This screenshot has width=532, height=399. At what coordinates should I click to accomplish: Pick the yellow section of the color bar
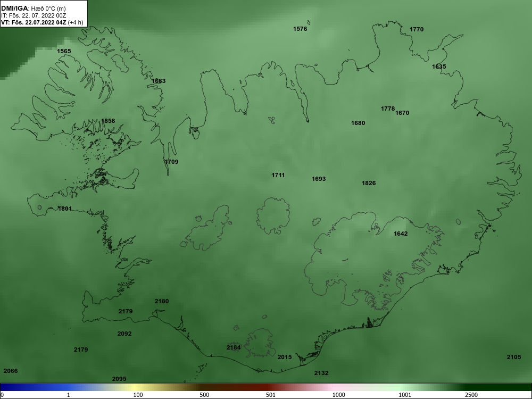click(136, 387)
